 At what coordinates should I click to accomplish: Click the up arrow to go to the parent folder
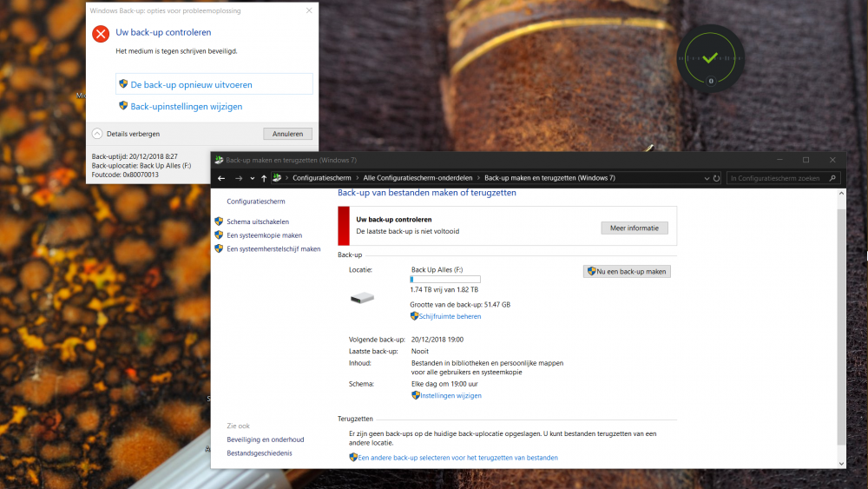click(x=264, y=178)
